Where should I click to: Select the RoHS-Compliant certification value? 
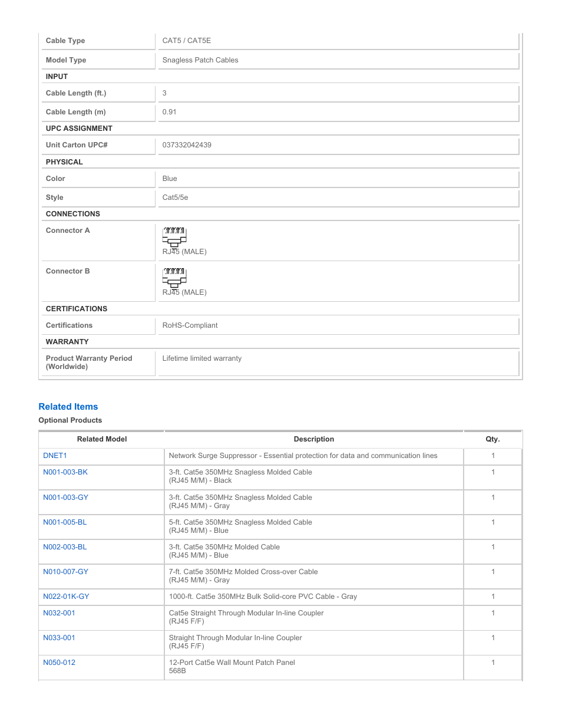click(x=190, y=325)
